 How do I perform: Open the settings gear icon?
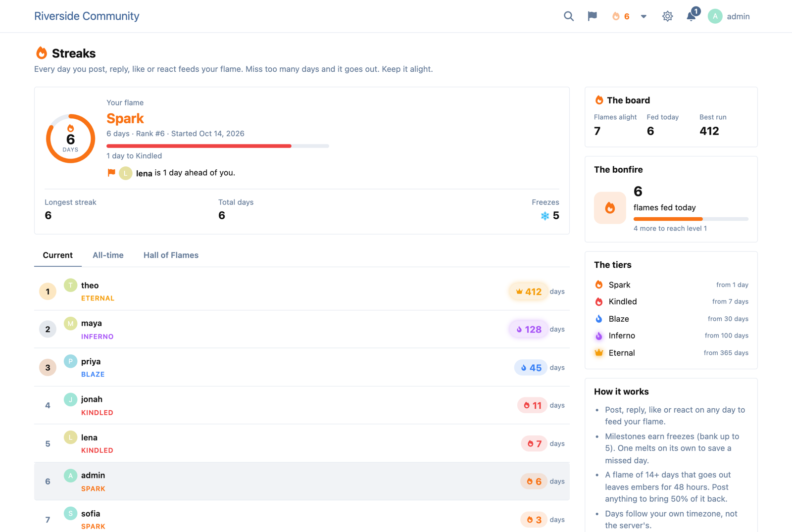click(x=667, y=16)
